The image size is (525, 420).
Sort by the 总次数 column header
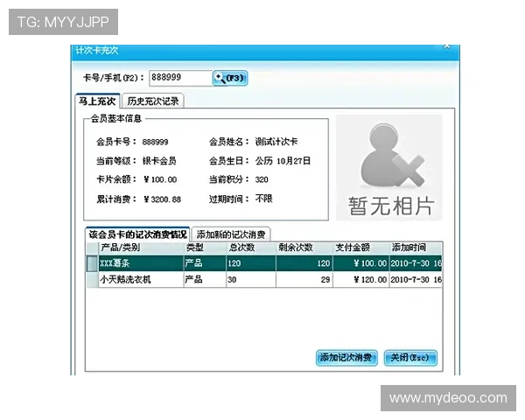[251, 248]
